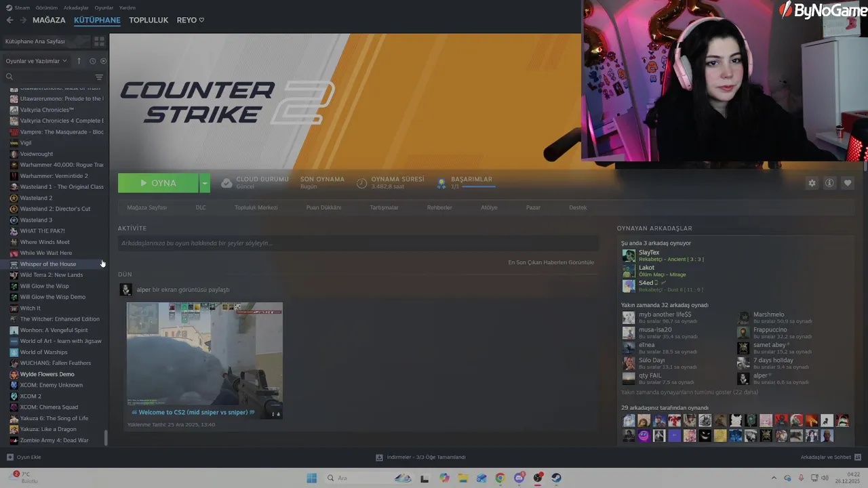
Task: Open Puan Dükkânı link
Action: pos(323,207)
